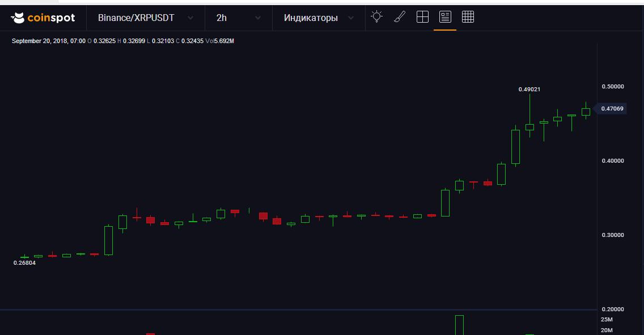Click the current price tag 0.47069

point(612,109)
